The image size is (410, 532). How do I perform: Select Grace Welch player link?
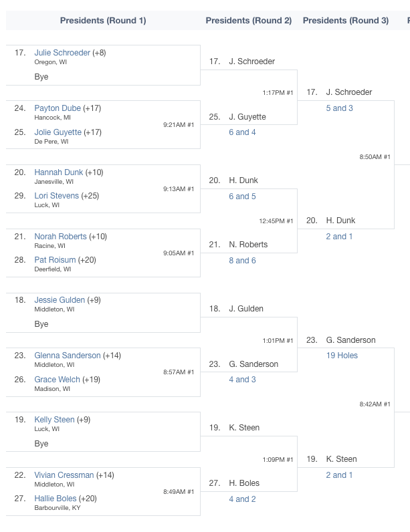[57, 380]
